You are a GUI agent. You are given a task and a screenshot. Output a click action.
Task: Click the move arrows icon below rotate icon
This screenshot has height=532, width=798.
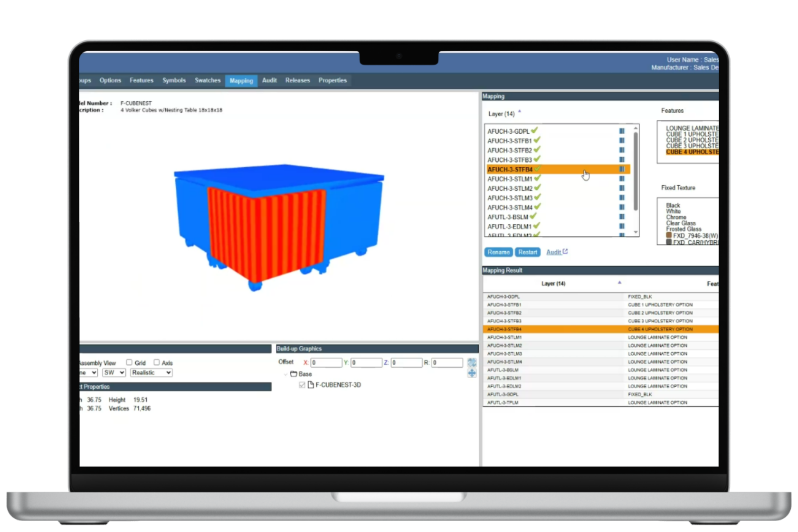[472, 373]
